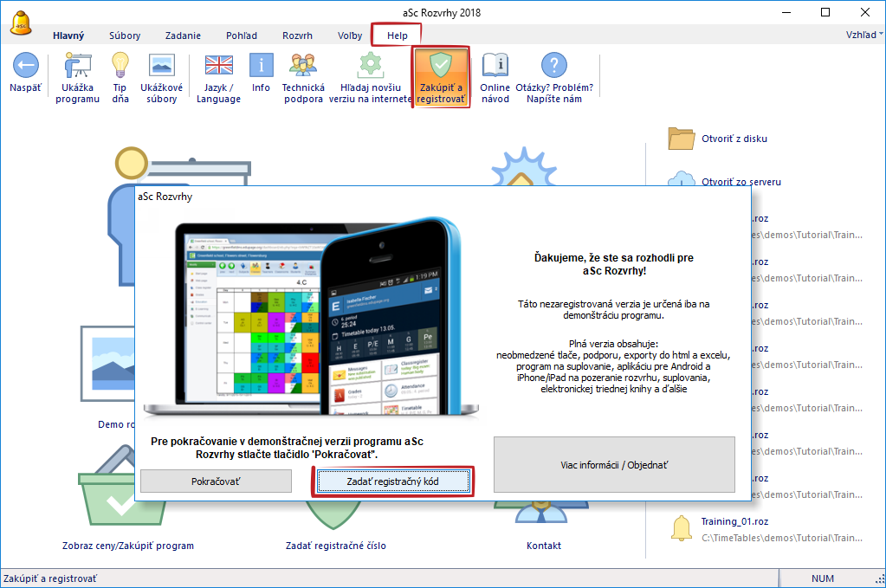
Task: Select the Súbory tab
Action: click(125, 36)
